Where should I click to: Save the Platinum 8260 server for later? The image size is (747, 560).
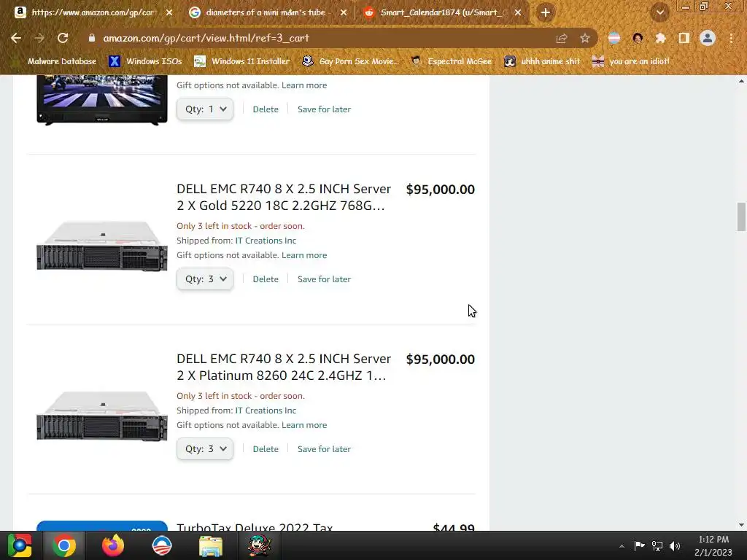[x=324, y=449]
